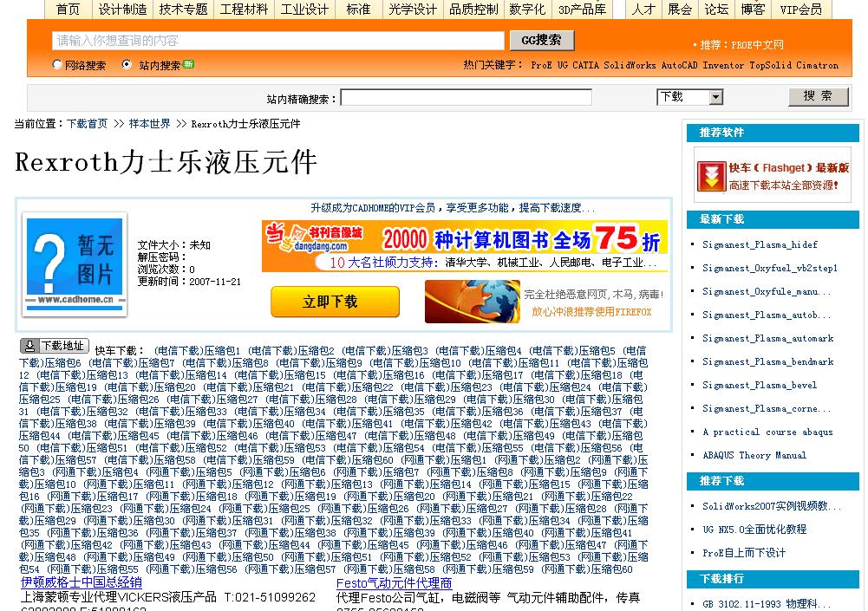Focus the main search query field
This screenshot has width=868, height=611.
point(278,41)
